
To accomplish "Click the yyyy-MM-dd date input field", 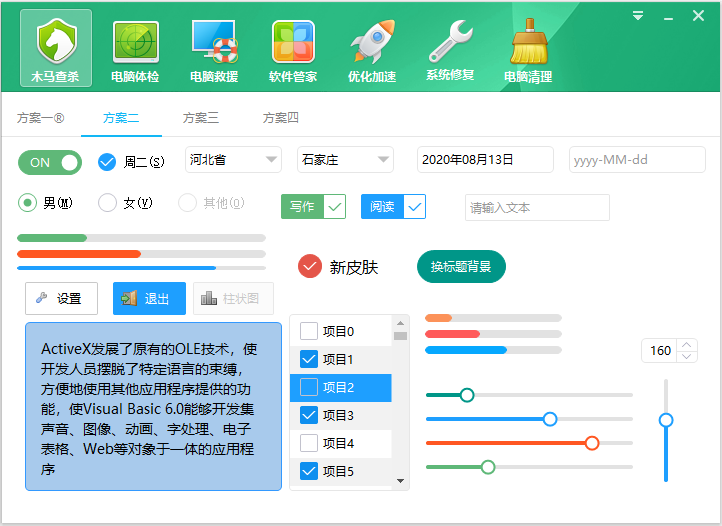I will [x=637, y=160].
